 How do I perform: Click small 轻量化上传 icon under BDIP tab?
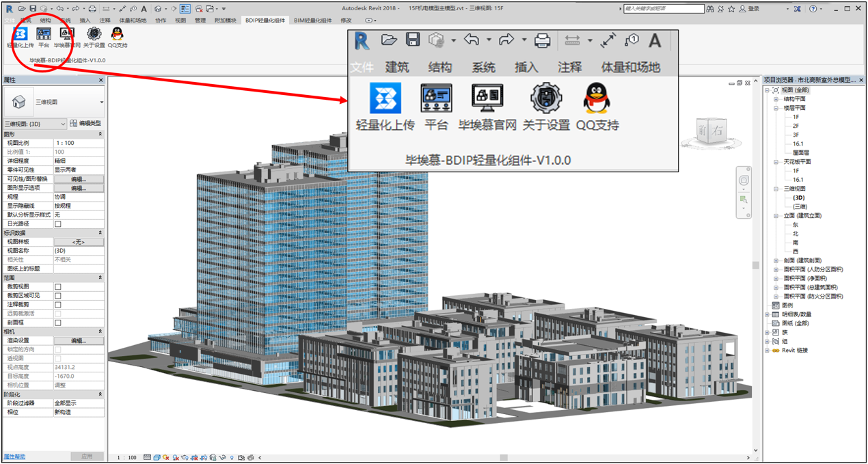(21, 33)
